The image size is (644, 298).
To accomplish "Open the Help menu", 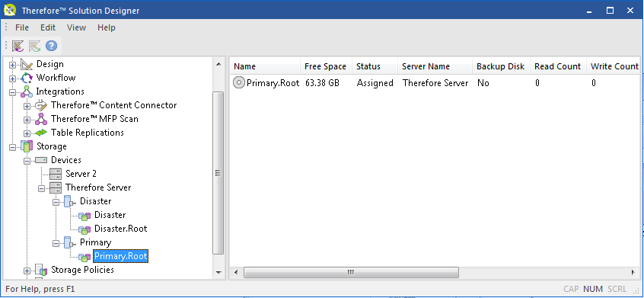I will tap(107, 27).
